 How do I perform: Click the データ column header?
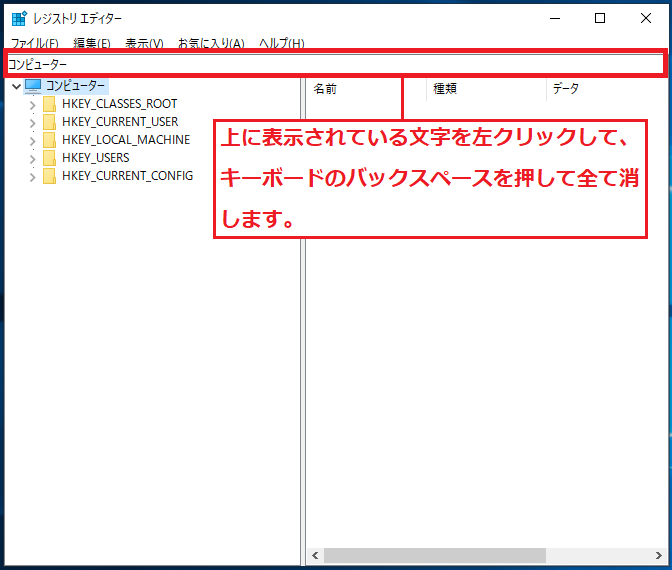(x=606, y=89)
